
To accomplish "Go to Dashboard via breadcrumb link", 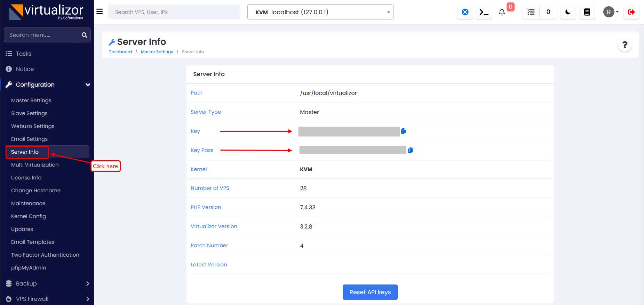I will coord(120,52).
